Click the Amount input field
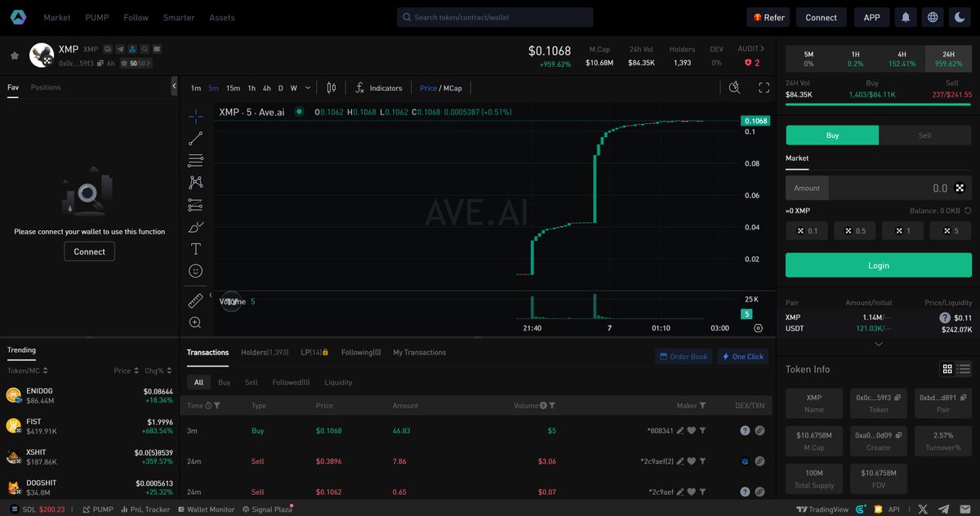Screen dimensions: 980x516 pos(879,188)
